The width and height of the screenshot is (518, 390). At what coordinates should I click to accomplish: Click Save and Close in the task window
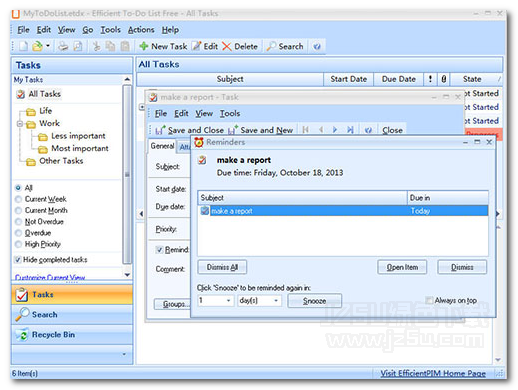pyautogui.click(x=190, y=130)
